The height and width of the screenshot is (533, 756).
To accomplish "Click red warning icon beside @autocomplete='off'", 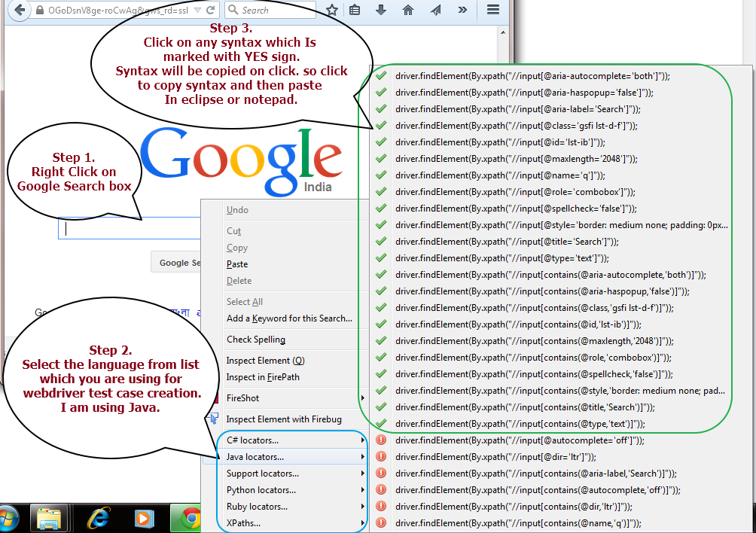I will coord(381,440).
